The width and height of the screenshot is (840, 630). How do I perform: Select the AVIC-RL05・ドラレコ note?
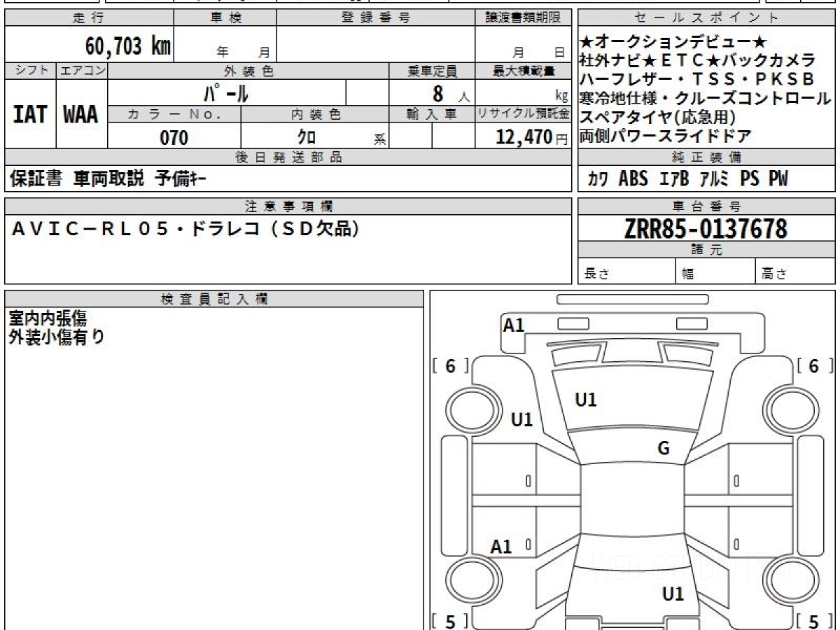pos(185,229)
